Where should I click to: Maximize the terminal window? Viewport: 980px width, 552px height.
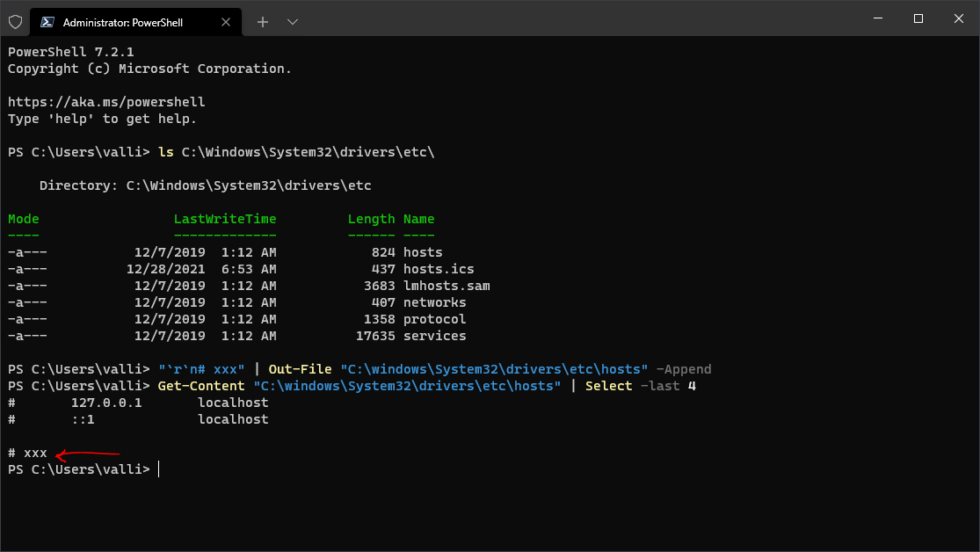coord(918,18)
